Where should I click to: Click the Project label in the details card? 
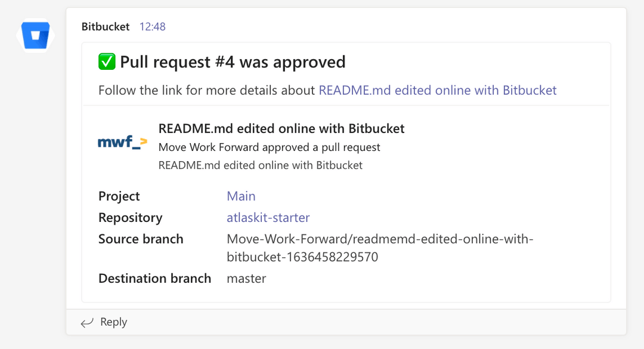(119, 196)
